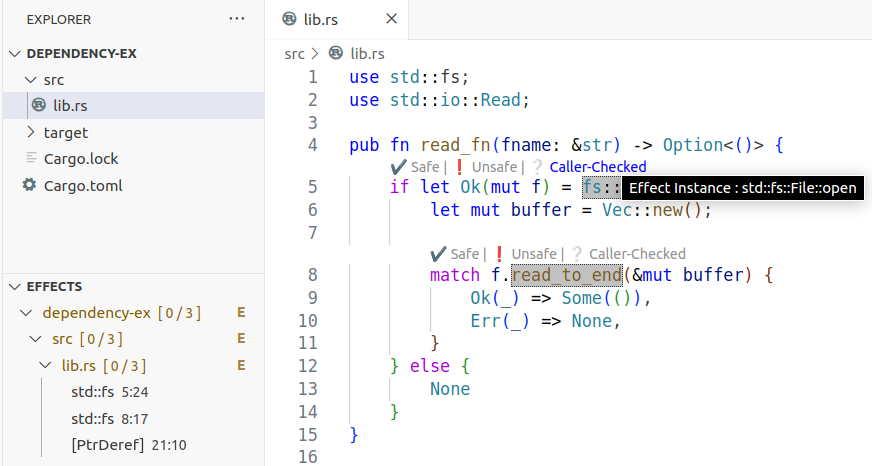This screenshot has width=872, height=466.
Task: Click the Rust file icon in breadcrumb
Action: (x=336, y=54)
